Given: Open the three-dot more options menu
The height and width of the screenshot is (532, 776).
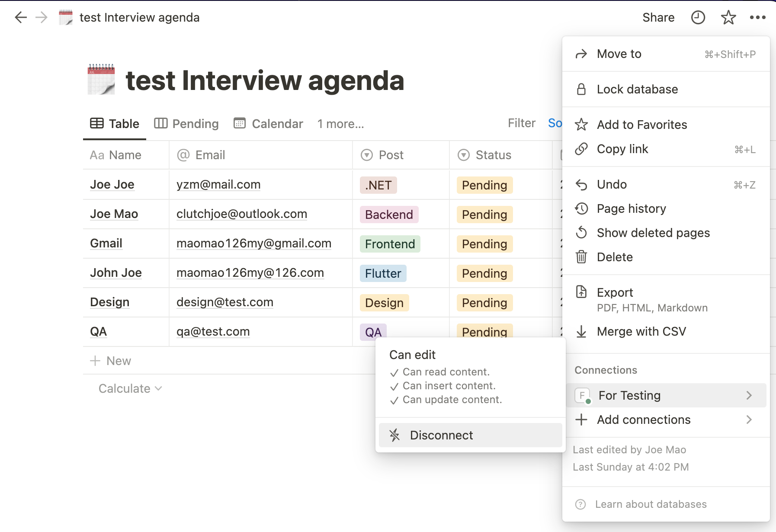Looking at the screenshot, I should (757, 17).
